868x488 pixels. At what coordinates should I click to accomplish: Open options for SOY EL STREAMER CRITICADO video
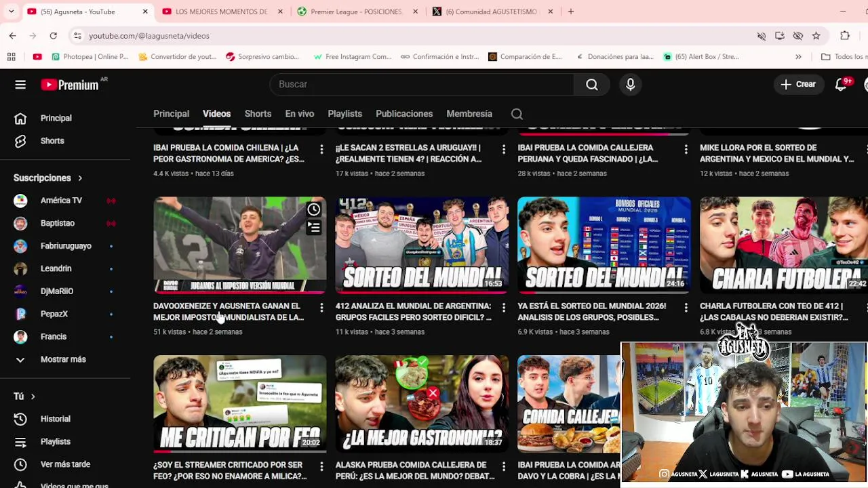pyautogui.click(x=321, y=466)
